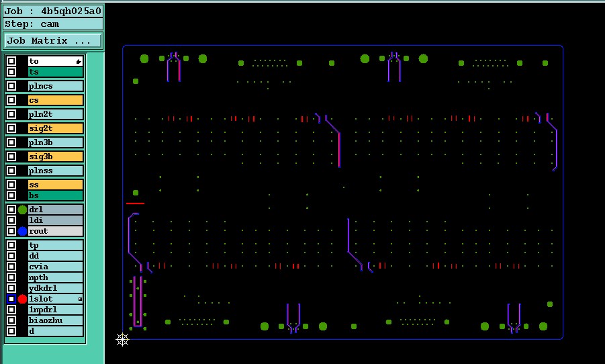Toggle display checkbox for layer cvia

(x=11, y=267)
